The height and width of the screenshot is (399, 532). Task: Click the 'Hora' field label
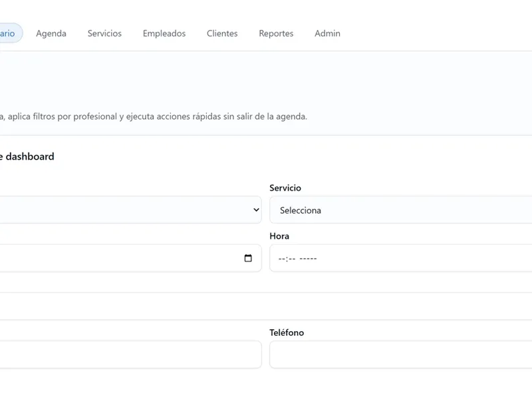(279, 236)
